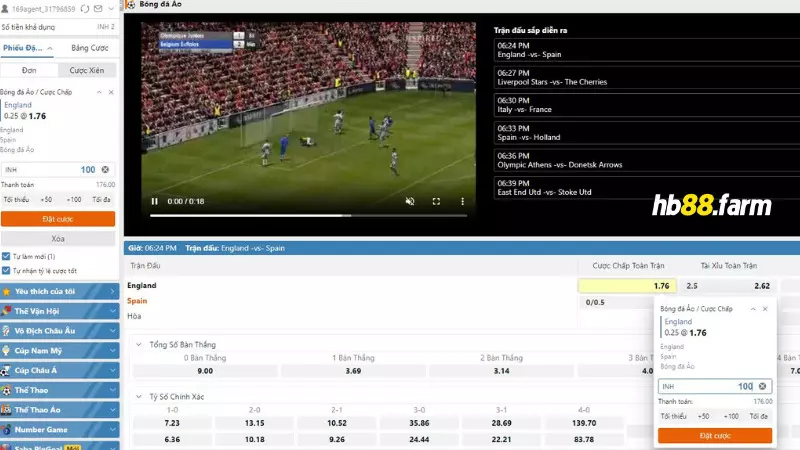Pause the virtual football video
Screen dimensions: 800x450
point(154,201)
